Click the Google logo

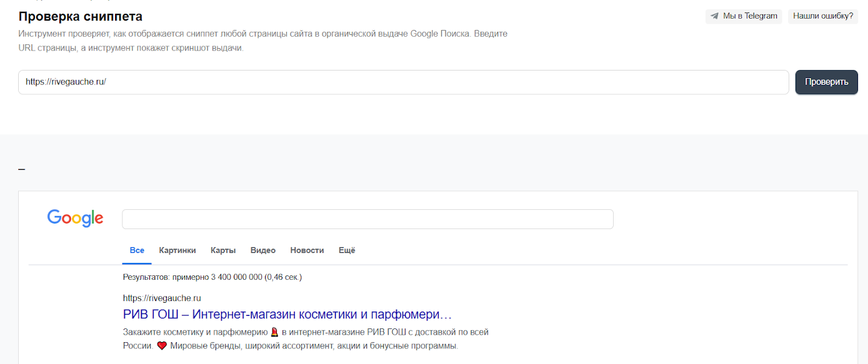[75, 218]
